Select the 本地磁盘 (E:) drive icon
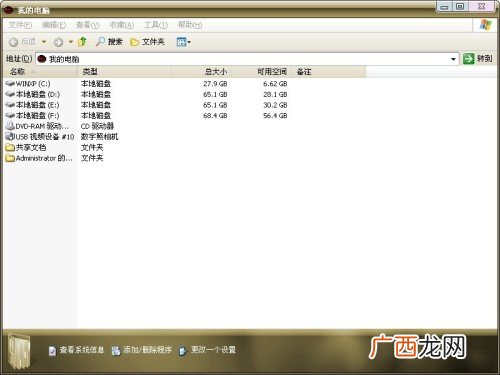The height and width of the screenshot is (375, 500). point(10,105)
